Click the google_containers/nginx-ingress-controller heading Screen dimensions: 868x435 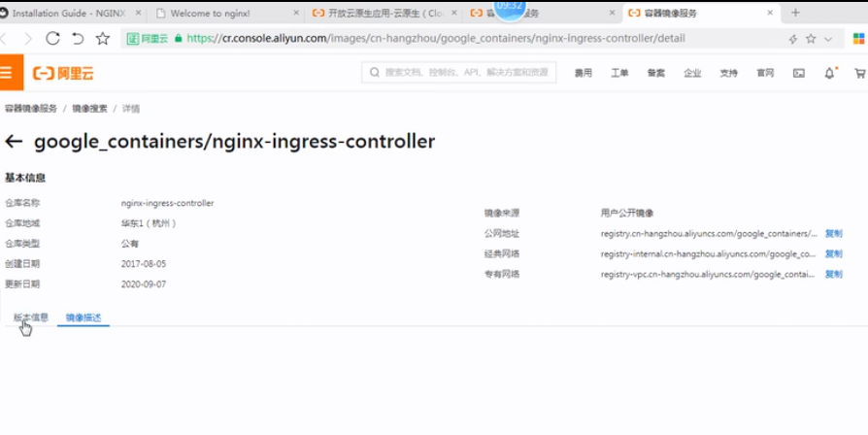click(x=235, y=141)
